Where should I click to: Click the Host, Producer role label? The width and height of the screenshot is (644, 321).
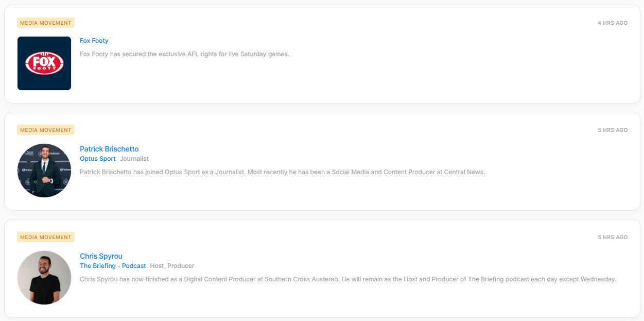click(172, 266)
